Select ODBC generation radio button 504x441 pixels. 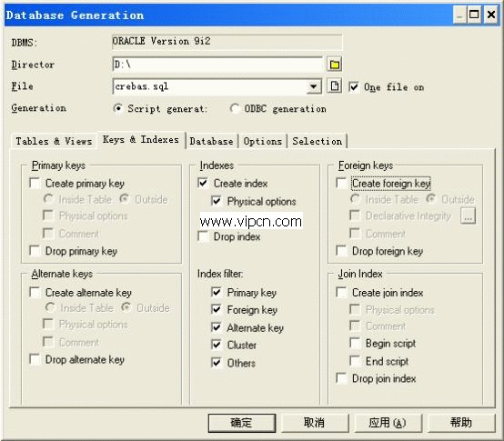click(x=235, y=108)
